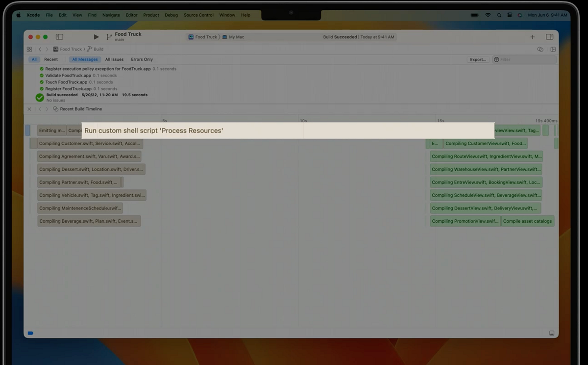Show the Inspectors panel on the right
This screenshot has height=365, width=588.
(x=549, y=37)
